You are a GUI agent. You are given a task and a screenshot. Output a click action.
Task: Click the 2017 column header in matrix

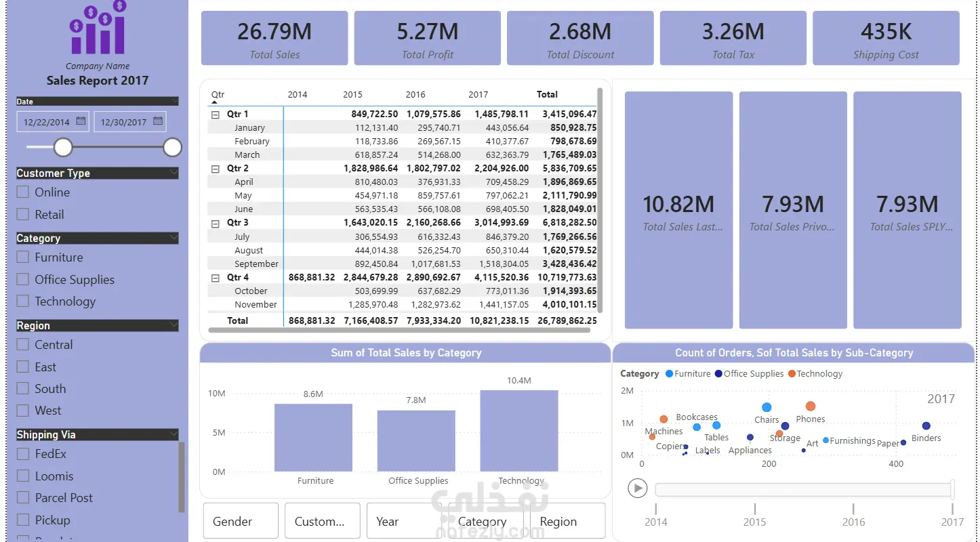click(478, 95)
